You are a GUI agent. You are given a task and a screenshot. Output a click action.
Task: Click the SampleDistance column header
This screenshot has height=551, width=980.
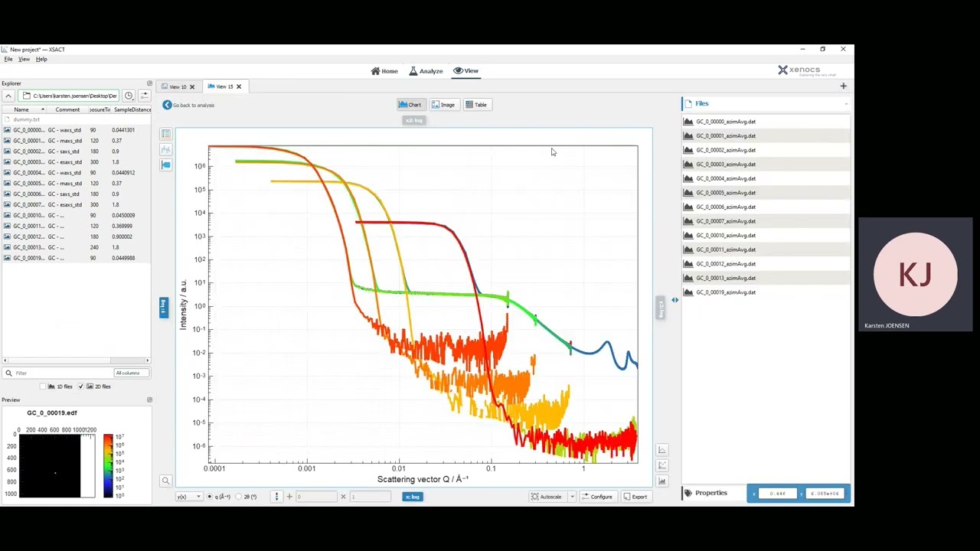132,109
